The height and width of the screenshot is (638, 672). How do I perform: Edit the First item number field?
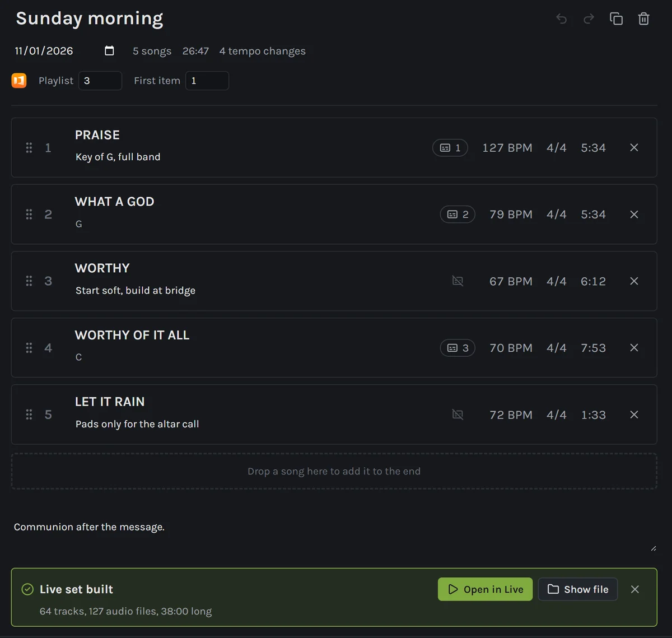pos(207,81)
